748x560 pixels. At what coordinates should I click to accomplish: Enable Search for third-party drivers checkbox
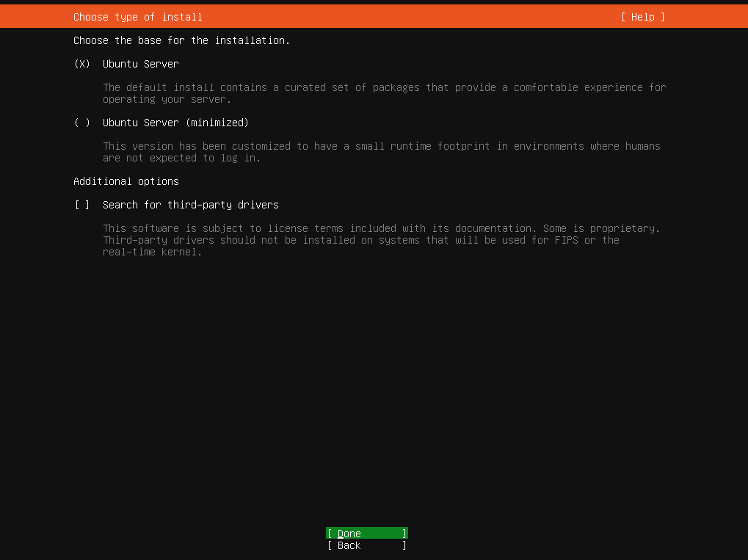pyautogui.click(x=82, y=205)
